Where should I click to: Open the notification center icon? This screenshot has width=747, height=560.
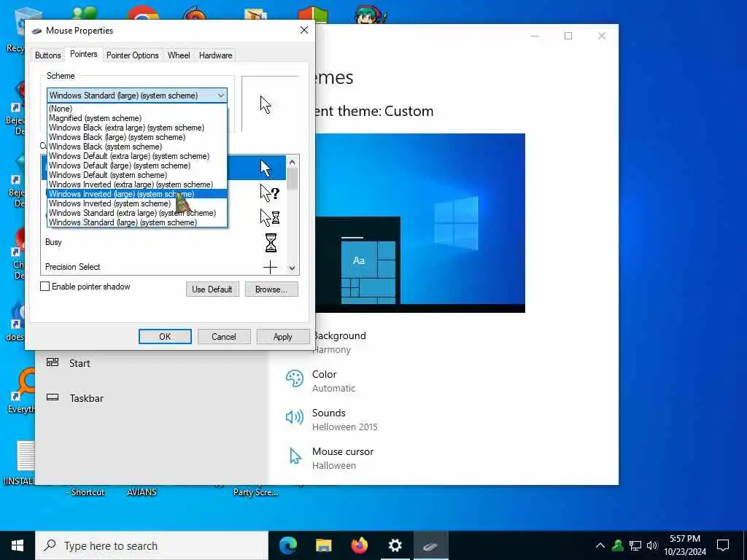tap(723, 545)
